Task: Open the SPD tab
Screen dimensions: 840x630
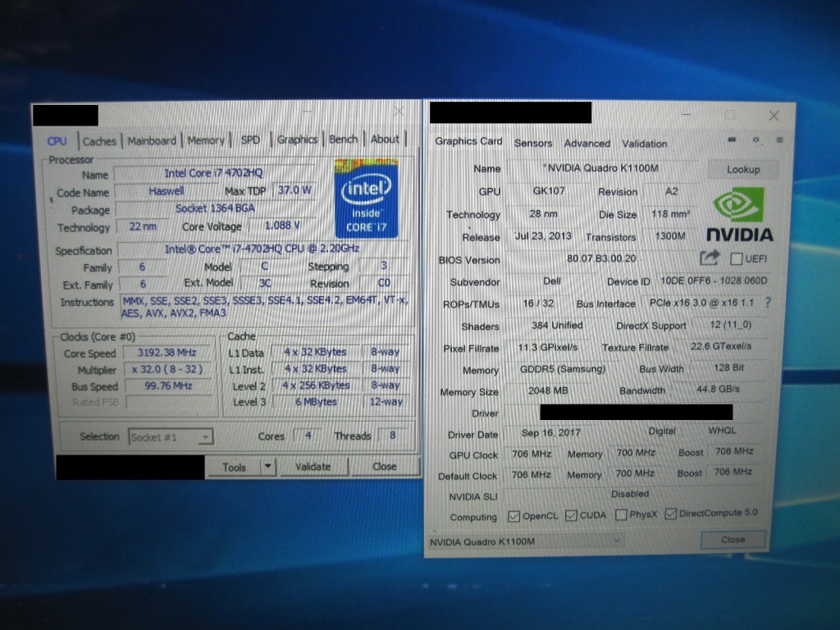Action: pos(250,139)
